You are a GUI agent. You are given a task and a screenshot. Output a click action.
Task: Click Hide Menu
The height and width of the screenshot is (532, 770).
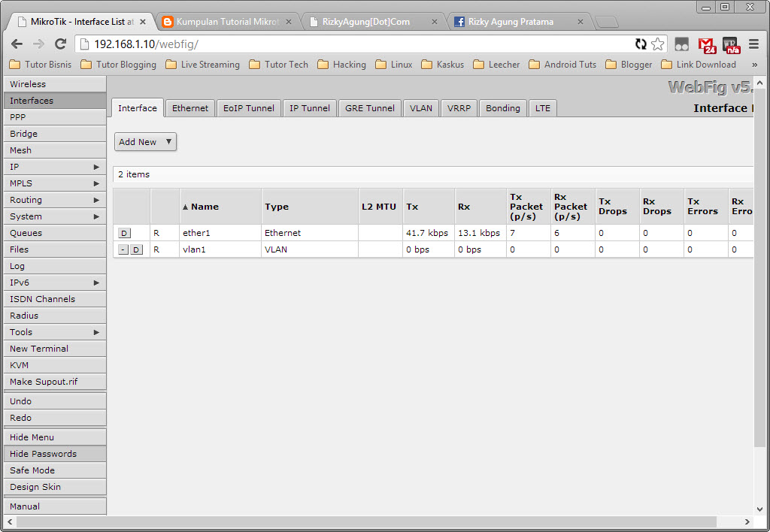pyautogui.click(x=55, y=437)
